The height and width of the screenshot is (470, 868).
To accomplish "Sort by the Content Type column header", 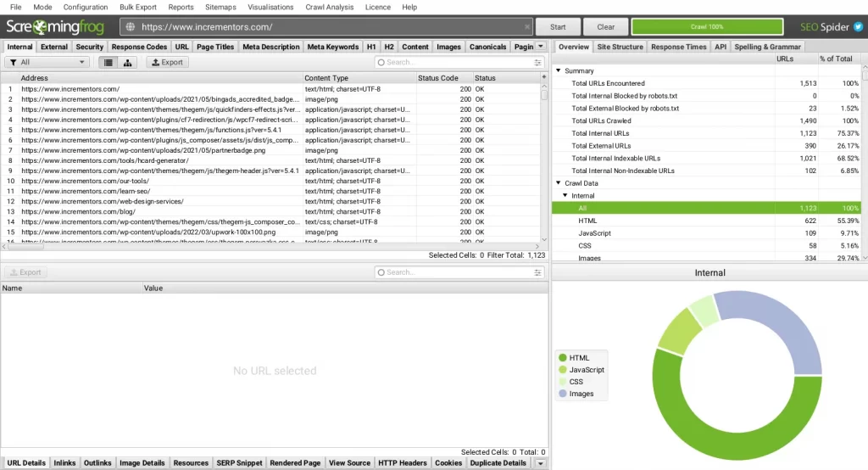I will click(x=359, y=77).
